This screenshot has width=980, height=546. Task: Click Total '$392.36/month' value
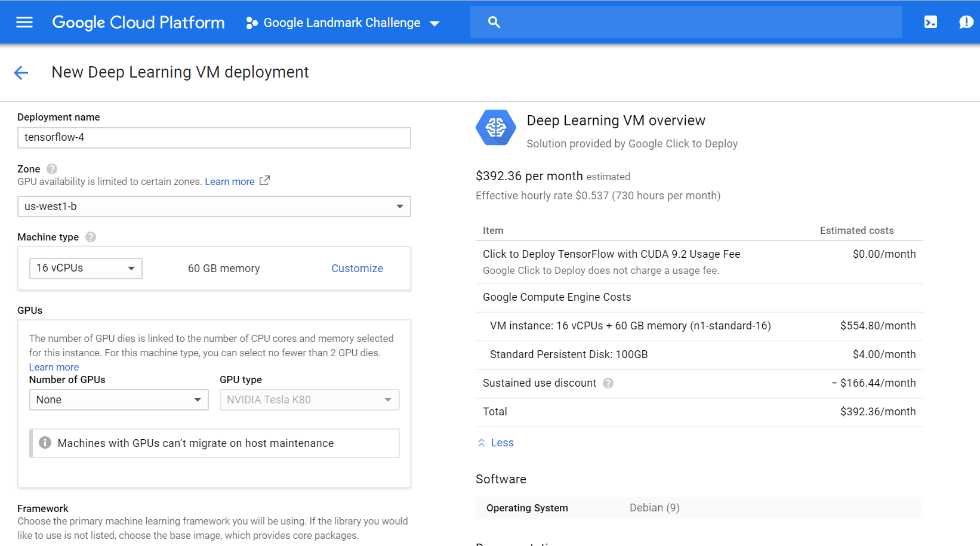[878, 412]
